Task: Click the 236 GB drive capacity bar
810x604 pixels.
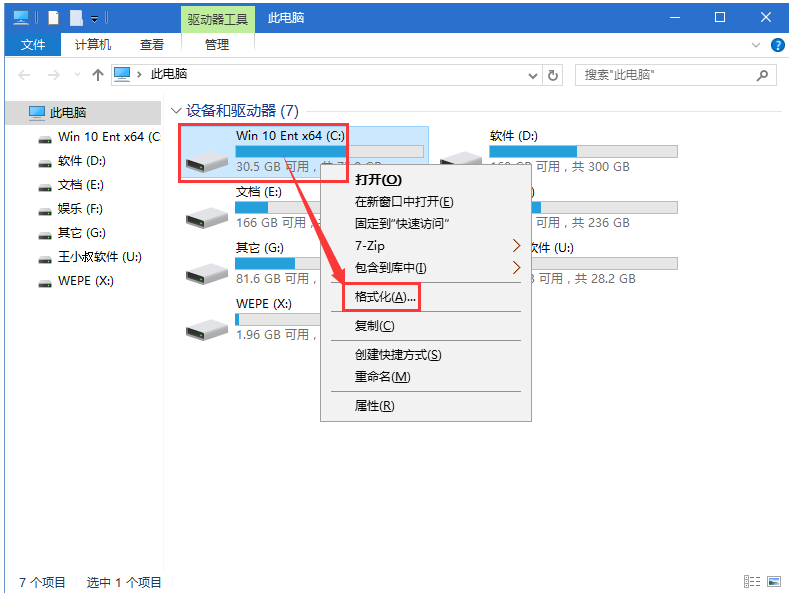Action: coord(604,208)
